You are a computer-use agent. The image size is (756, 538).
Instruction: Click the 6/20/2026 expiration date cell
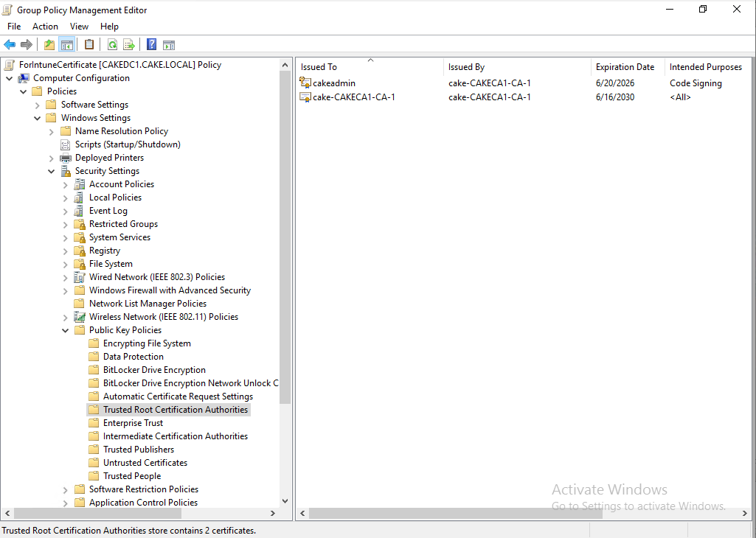coord(614,83)
